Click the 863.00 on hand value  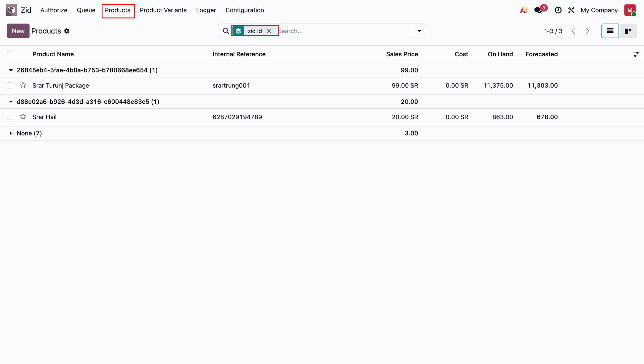(502, 117)
